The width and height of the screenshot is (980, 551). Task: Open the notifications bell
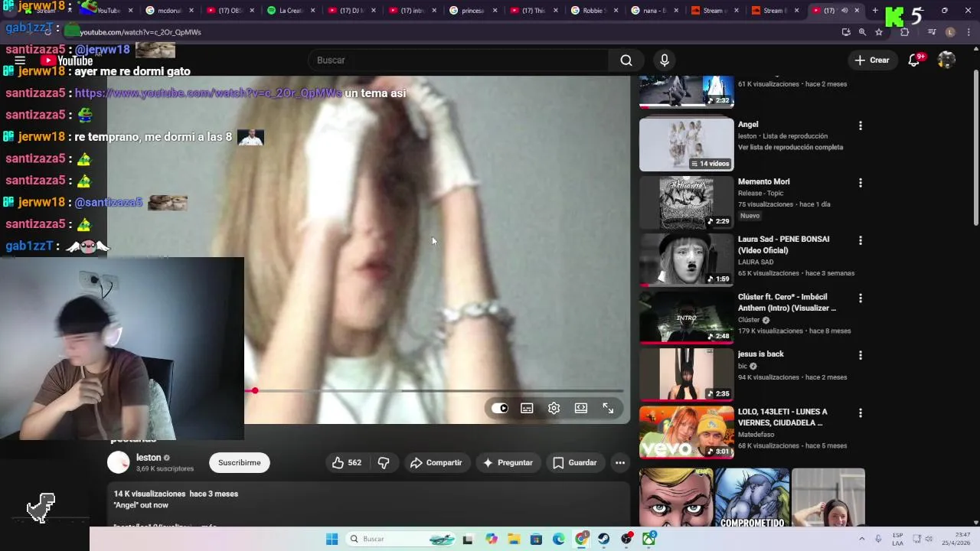(913, 60)
